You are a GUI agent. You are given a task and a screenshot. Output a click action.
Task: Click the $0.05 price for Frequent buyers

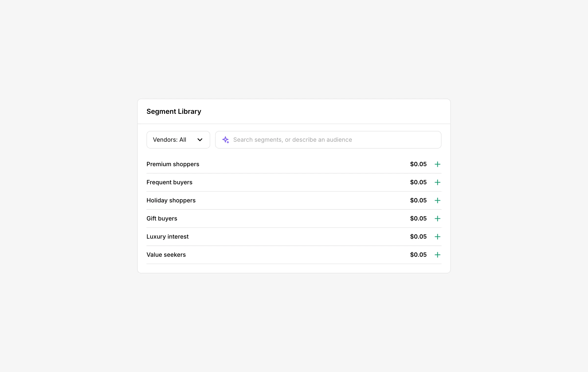tap(418, 182)
